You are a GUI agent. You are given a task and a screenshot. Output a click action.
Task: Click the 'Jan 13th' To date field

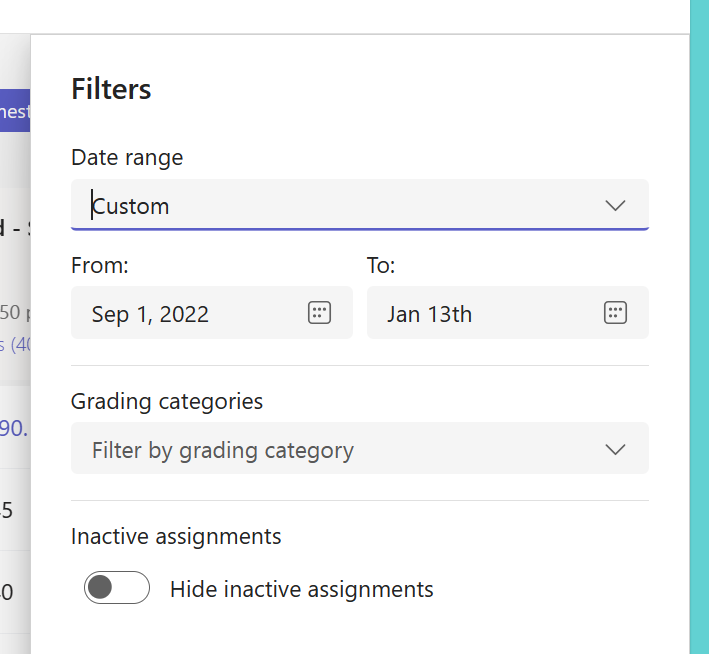(x=429, y=314)
